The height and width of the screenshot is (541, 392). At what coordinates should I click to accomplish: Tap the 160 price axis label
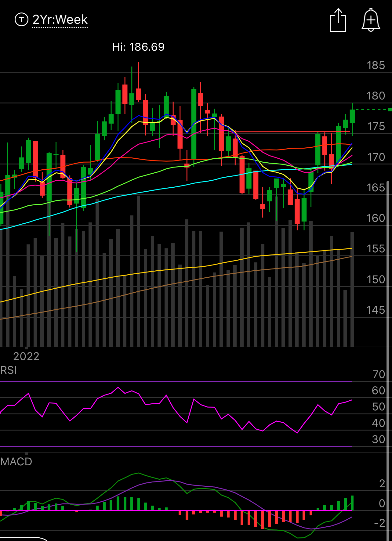coord(376,218)
